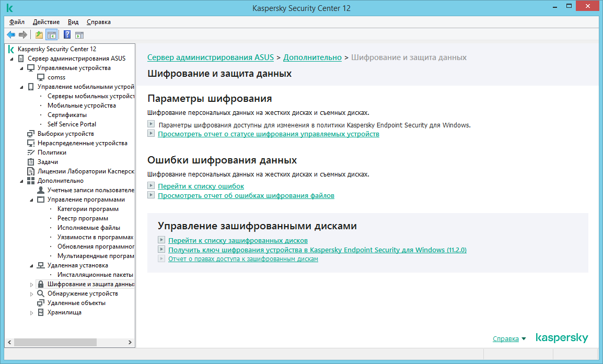Go to Дополнительно breadcrumb link

(x=312, y=57)
